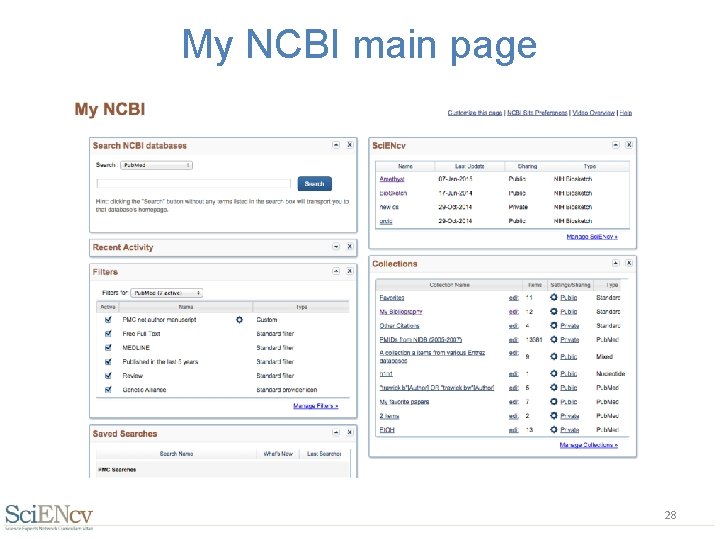The height and width of the screenshot is (540, 720).
Task: Edit the Other Citations collection
Action: point(514,326)
